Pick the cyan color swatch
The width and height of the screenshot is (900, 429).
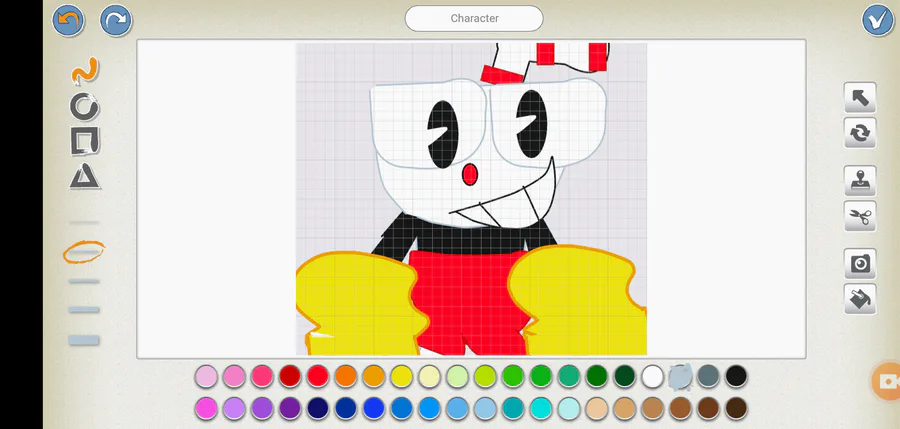[541, 408]
